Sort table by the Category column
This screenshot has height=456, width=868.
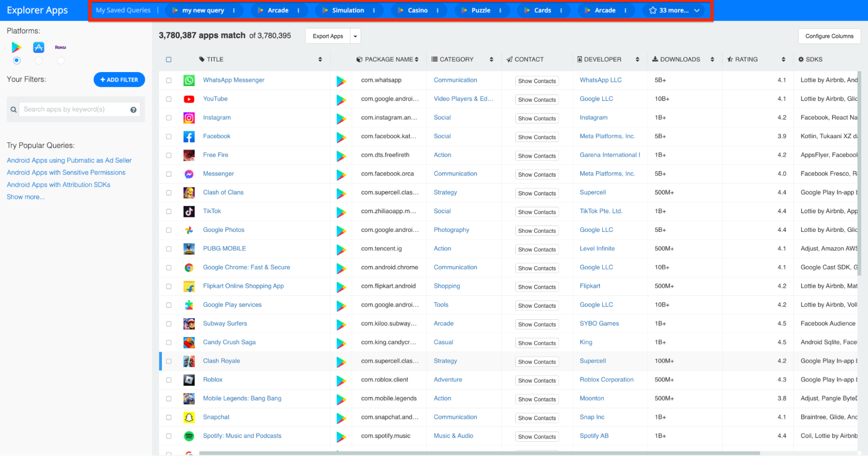(492, 59)
